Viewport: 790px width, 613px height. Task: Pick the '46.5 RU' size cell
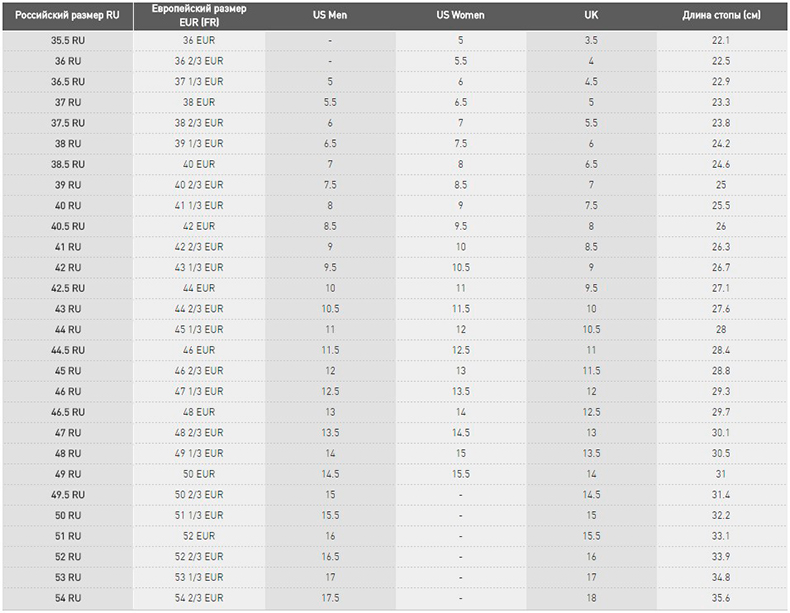click(x=68, y=412)
